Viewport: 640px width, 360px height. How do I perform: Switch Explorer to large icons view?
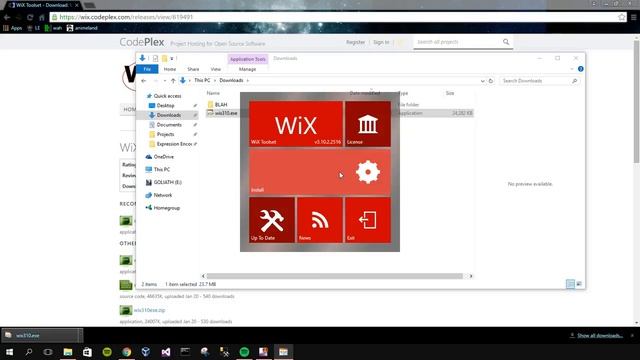coord(579,284)
